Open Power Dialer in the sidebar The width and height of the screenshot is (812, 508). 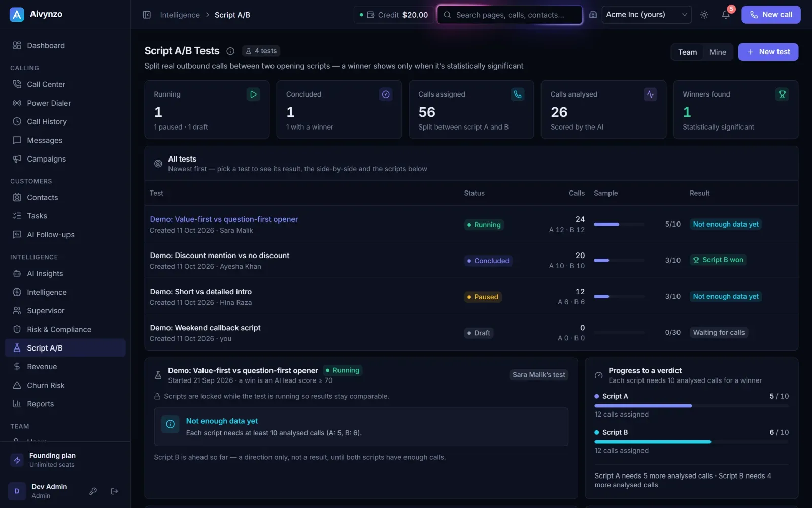click(65, 103)
